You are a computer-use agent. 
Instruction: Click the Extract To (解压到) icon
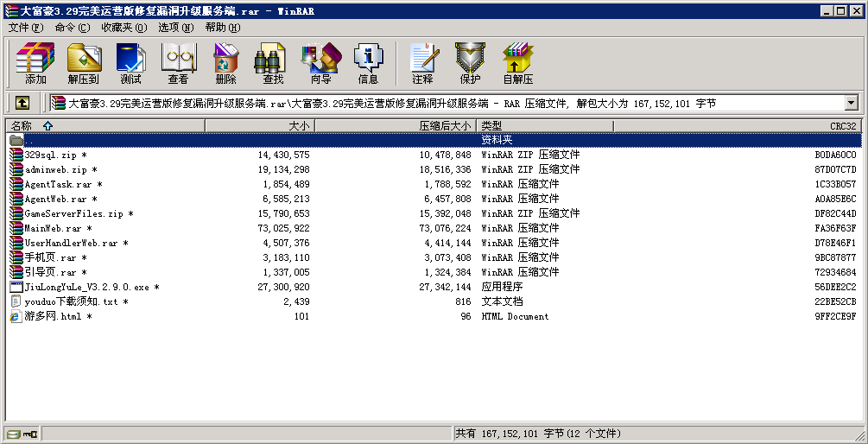click(x=83, y=63)
